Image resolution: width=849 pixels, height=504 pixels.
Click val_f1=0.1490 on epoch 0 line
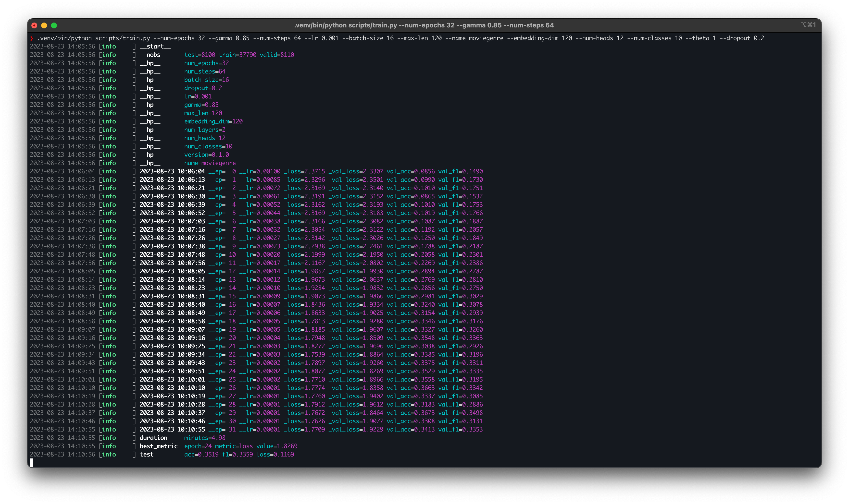(x=460, y=171)
